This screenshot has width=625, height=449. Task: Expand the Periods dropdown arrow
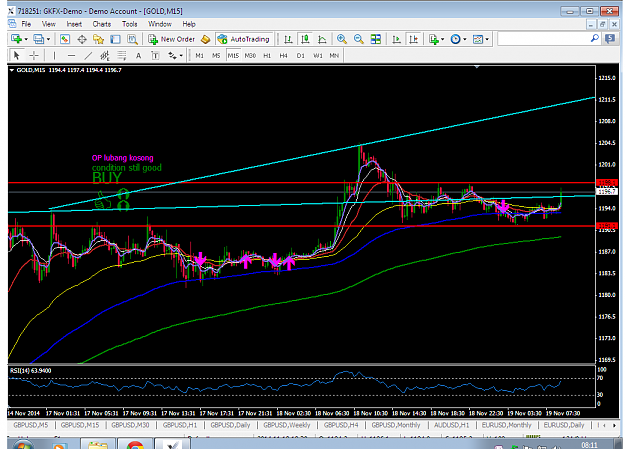[465, 39]
